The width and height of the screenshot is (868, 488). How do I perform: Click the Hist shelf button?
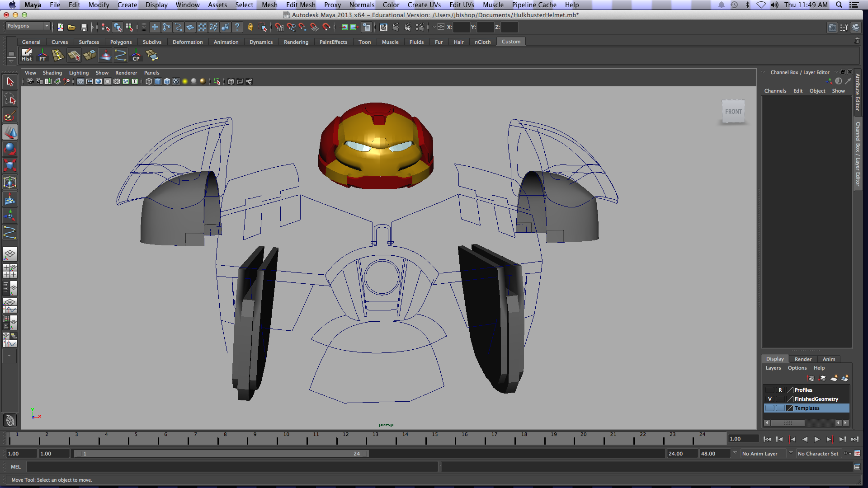[27, 55]
